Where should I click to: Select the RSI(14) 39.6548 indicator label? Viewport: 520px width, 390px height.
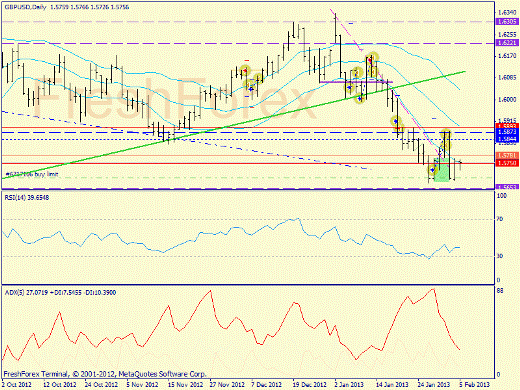click(27, 197)
